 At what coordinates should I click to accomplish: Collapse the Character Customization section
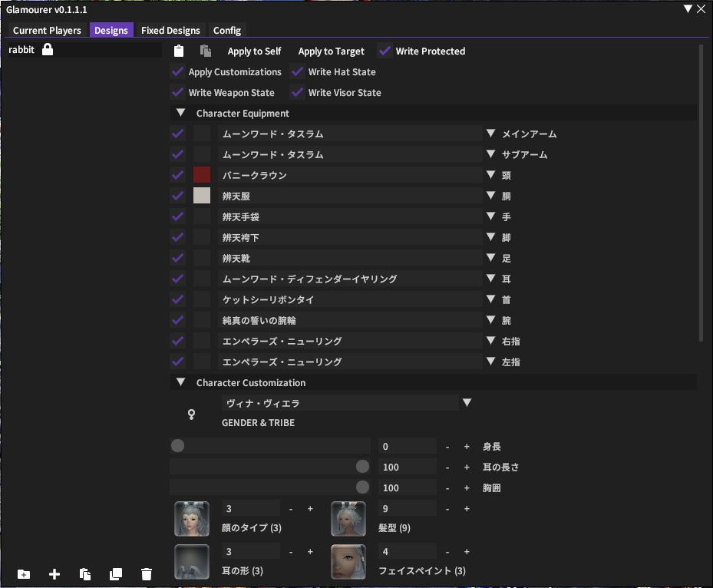click(180, 382)
